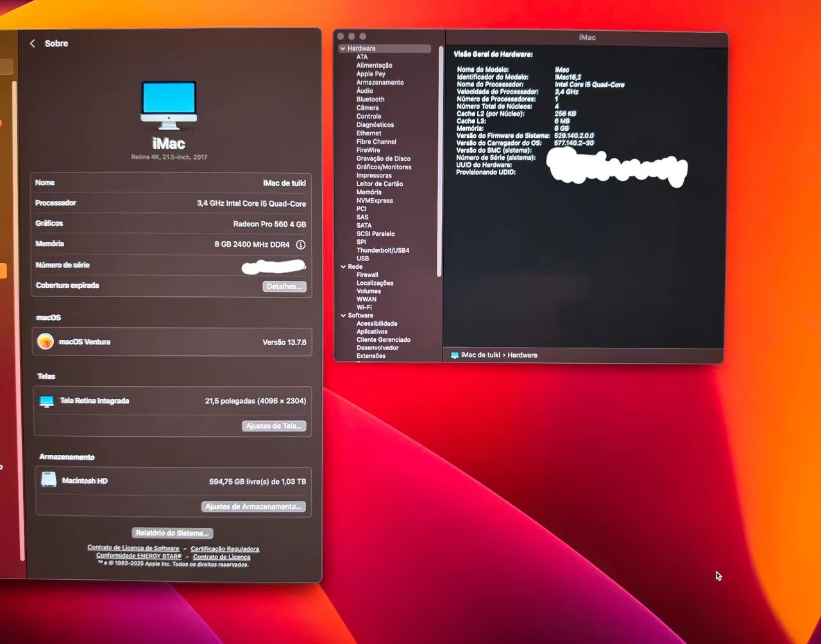
Task: Select Cliente Gerenciado under Software
Action: click(x=384, y=340)
